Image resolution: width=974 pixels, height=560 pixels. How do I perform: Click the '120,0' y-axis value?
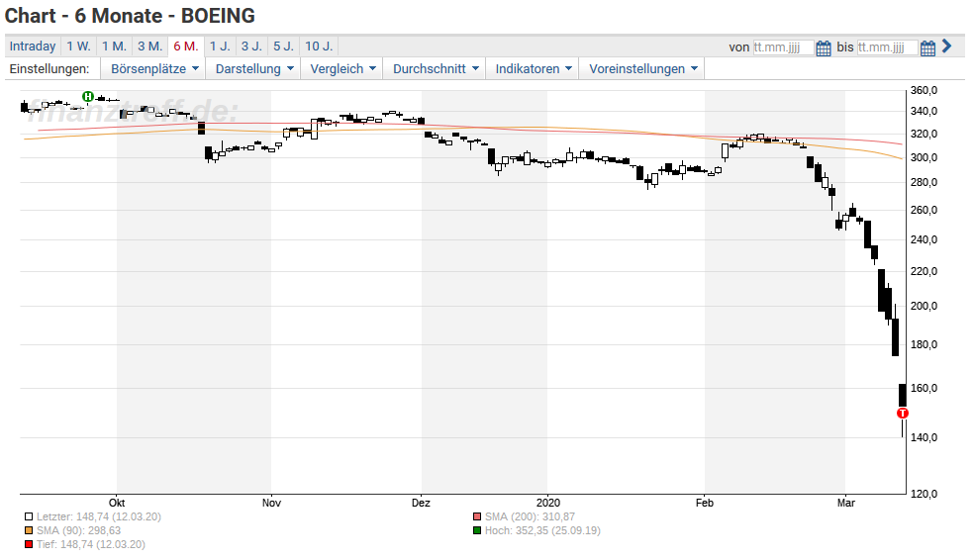925,494
